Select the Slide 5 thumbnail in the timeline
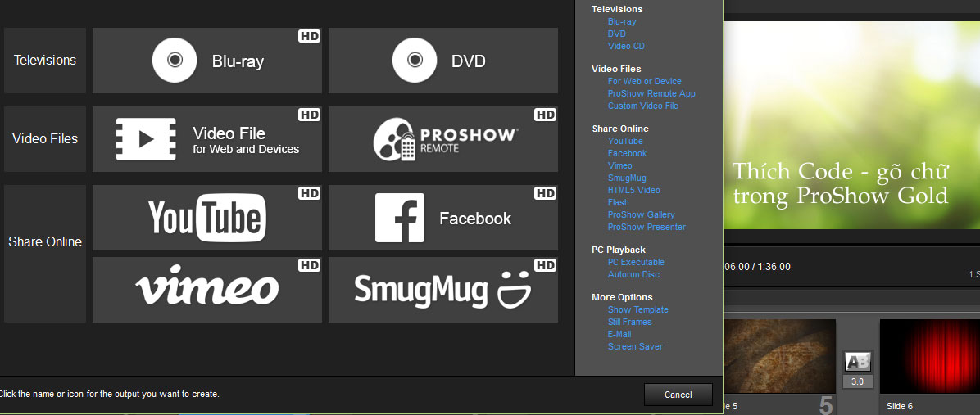980x415 pixels. click(x=779, y=356)
